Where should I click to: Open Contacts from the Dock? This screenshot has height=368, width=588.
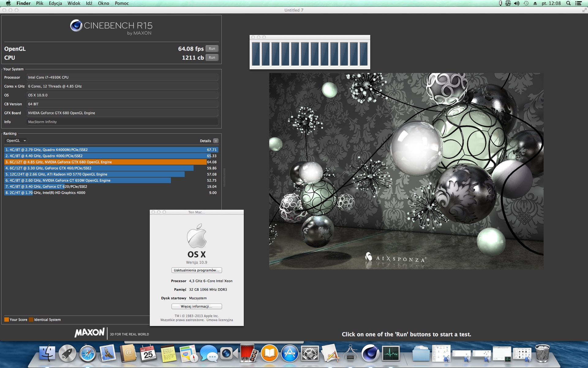(x=128, y=354)
